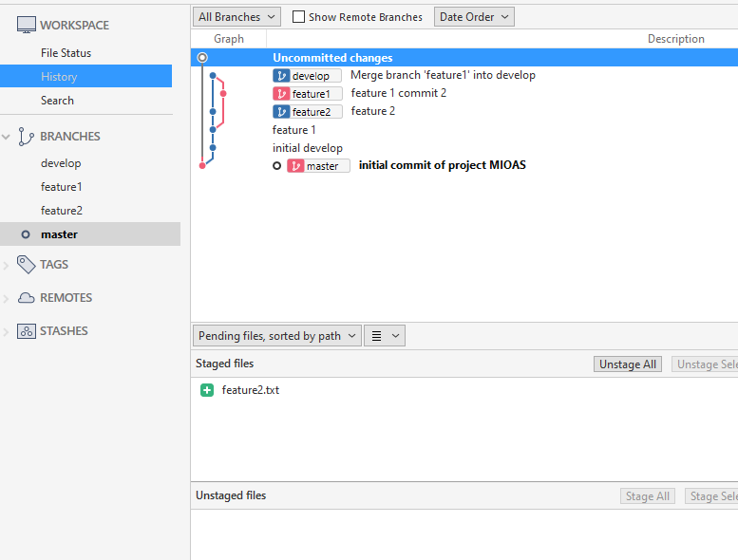Click the Stage All button

point(647,496)
